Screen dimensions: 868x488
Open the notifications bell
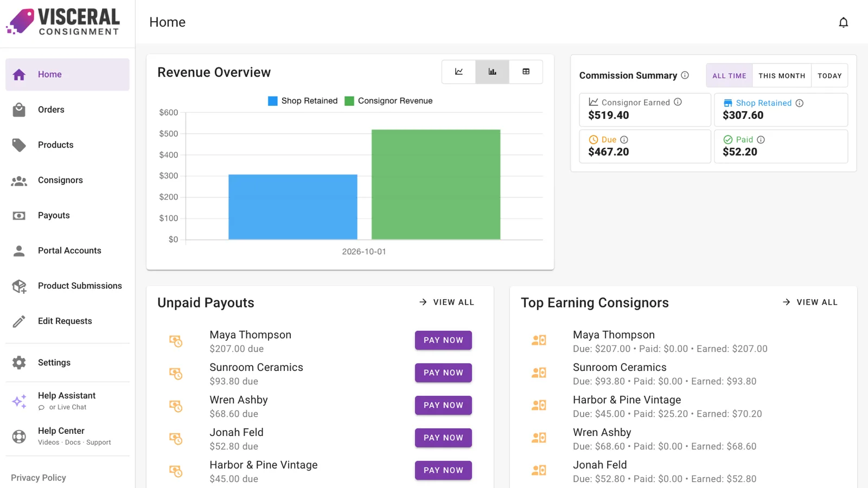click(843, 22)
